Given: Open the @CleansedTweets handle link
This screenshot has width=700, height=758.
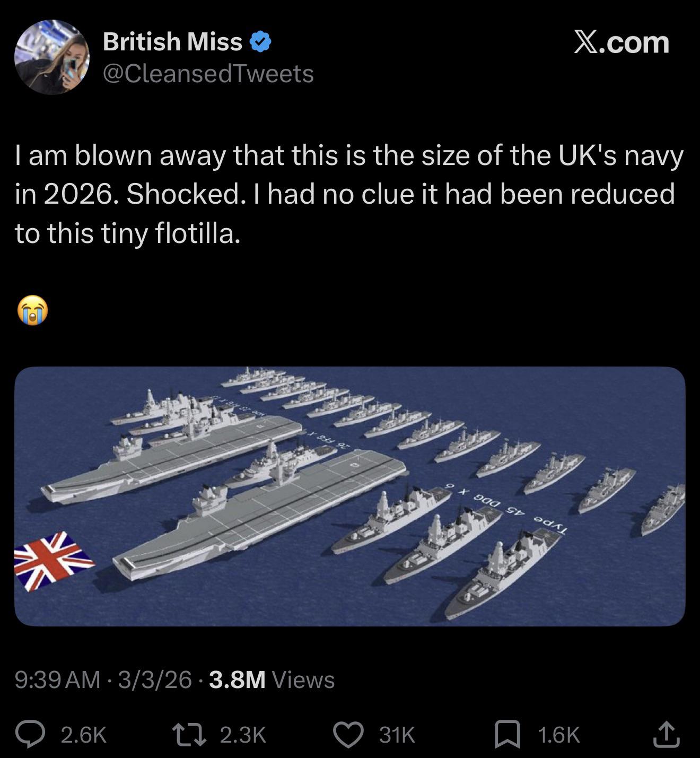Looking at the screenshot, I should coord(208,74).
